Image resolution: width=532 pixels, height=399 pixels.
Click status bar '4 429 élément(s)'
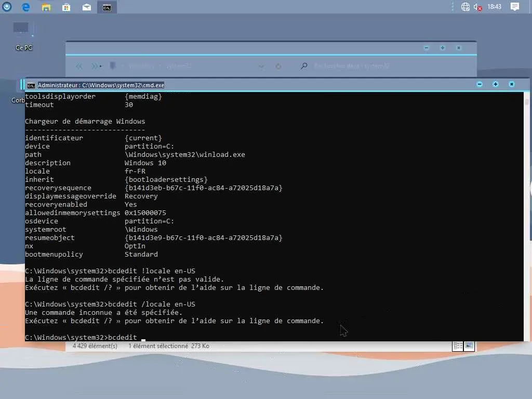click(95, 346)
